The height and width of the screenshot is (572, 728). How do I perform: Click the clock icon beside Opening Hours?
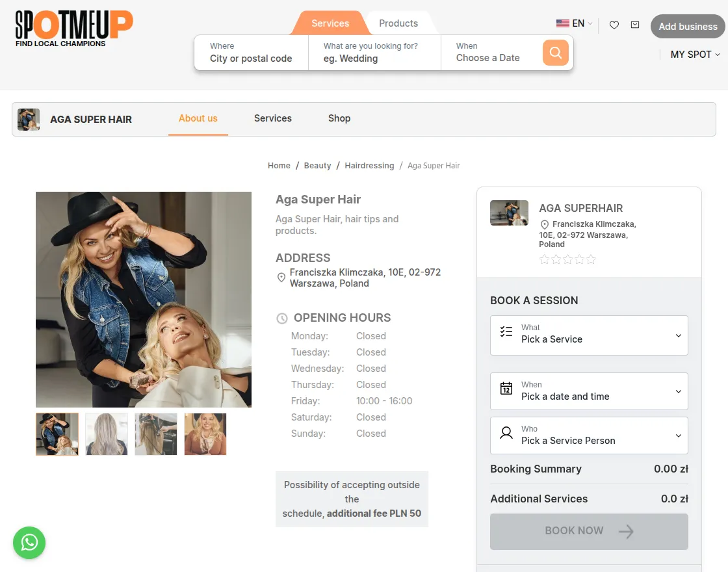(281, 318)
